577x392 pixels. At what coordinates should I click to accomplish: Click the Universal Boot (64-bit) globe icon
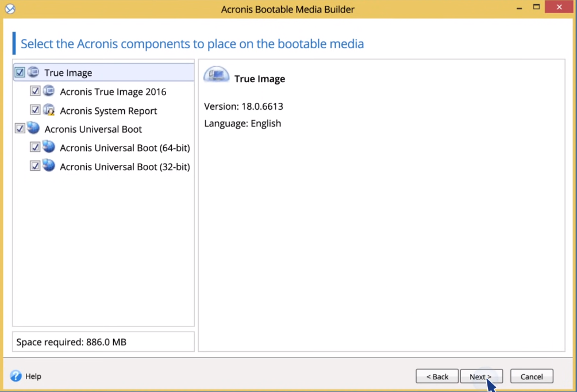(x=49, y=147)
